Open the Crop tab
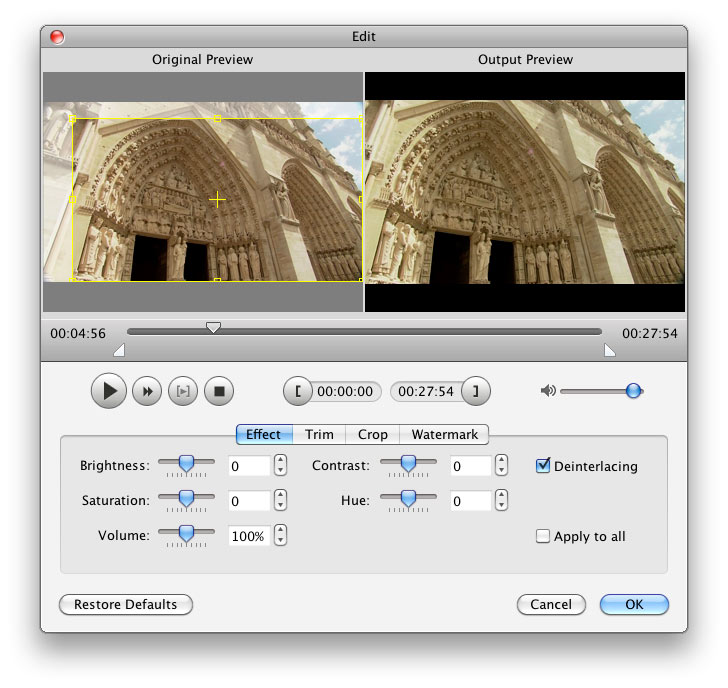Image resolution: width=728 pixels, height=688 pixels. [372, 435]
